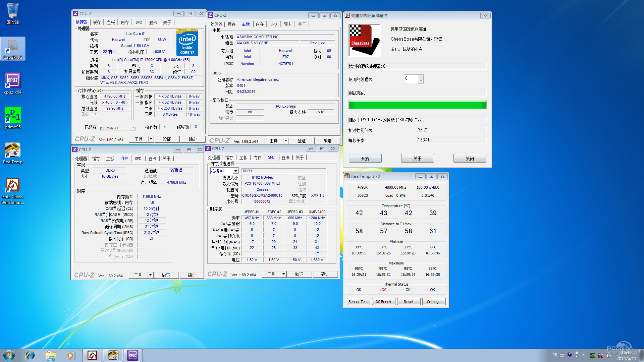Image resolution: width=644 pixels, height=362 pixels.
Task: Launch cpuz_x64 from the desktop
Action: [x=13, y=83]
